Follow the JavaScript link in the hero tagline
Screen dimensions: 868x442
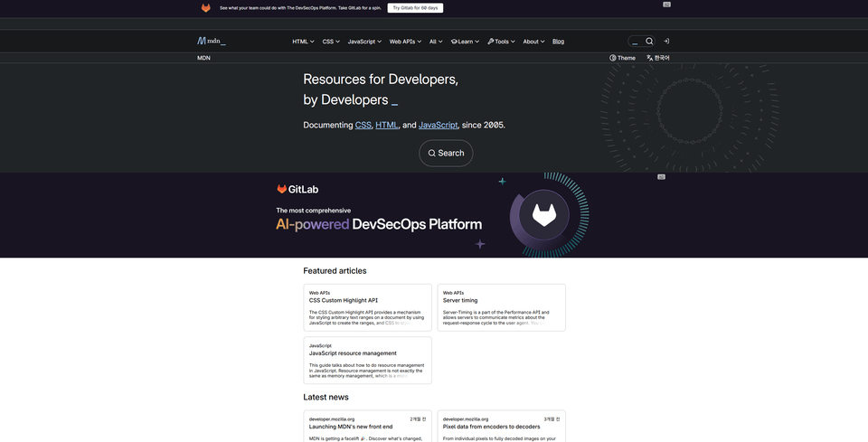tap(438, 125)
